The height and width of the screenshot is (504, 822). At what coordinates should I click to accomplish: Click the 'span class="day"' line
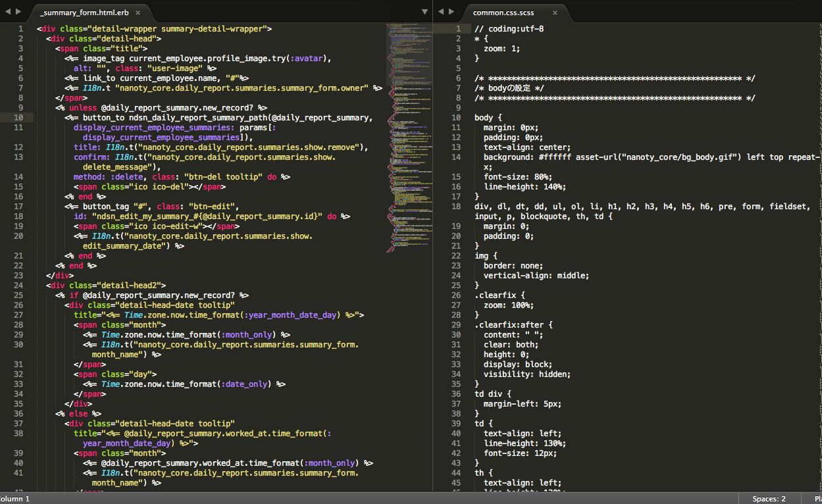115,374
